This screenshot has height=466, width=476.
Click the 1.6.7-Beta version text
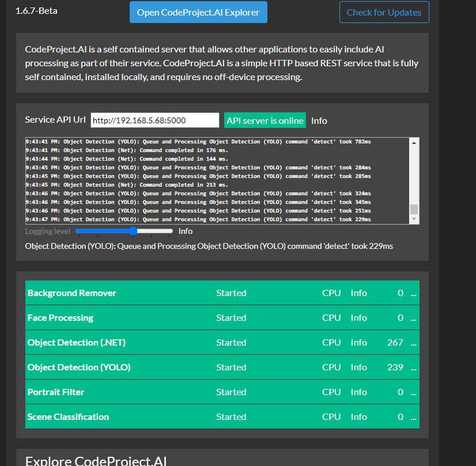tap(36, 11)
